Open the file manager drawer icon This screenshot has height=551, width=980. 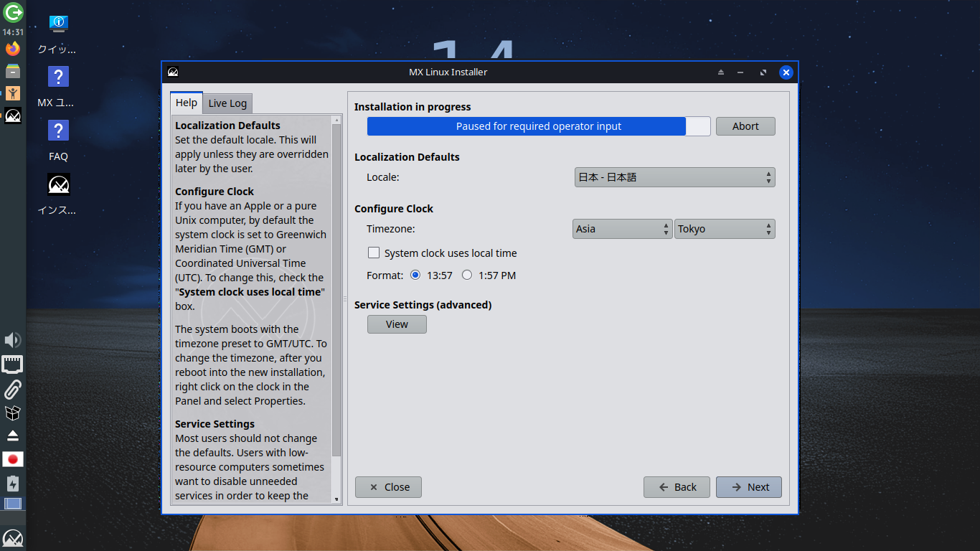pos(13,70)
